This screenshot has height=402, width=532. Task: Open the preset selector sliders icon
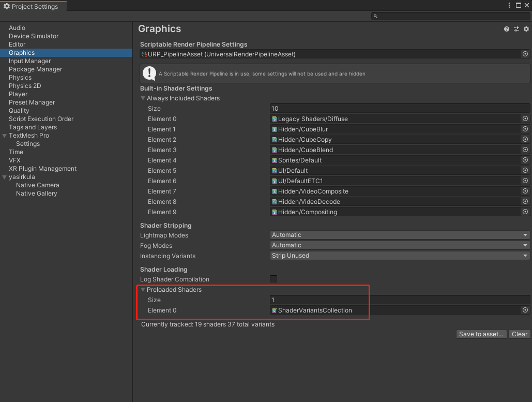(x=516, y=29)
